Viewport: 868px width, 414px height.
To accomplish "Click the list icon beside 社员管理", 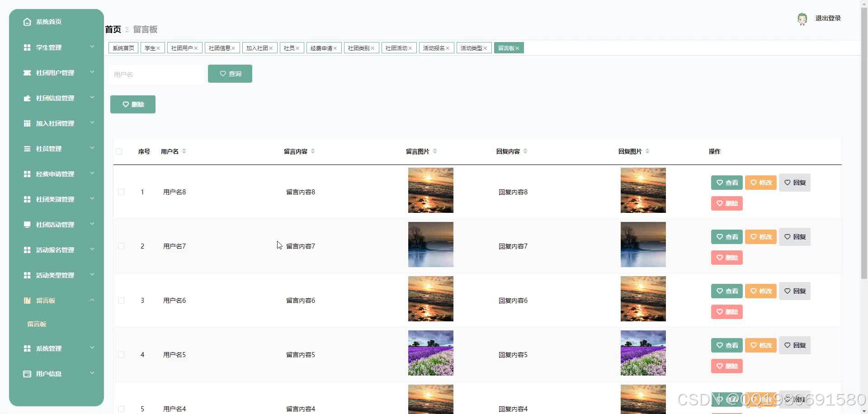I will (x=27, y=149).
